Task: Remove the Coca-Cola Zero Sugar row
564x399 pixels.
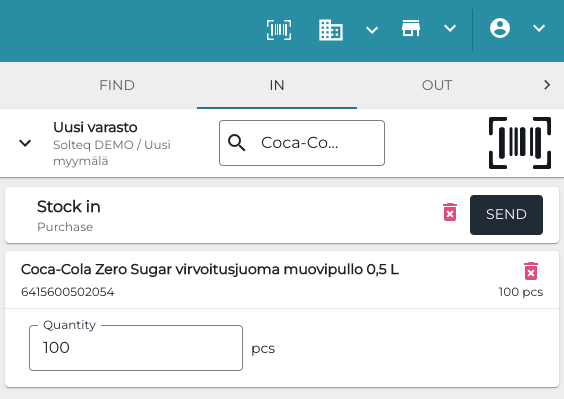Action: tap(531, 271)
